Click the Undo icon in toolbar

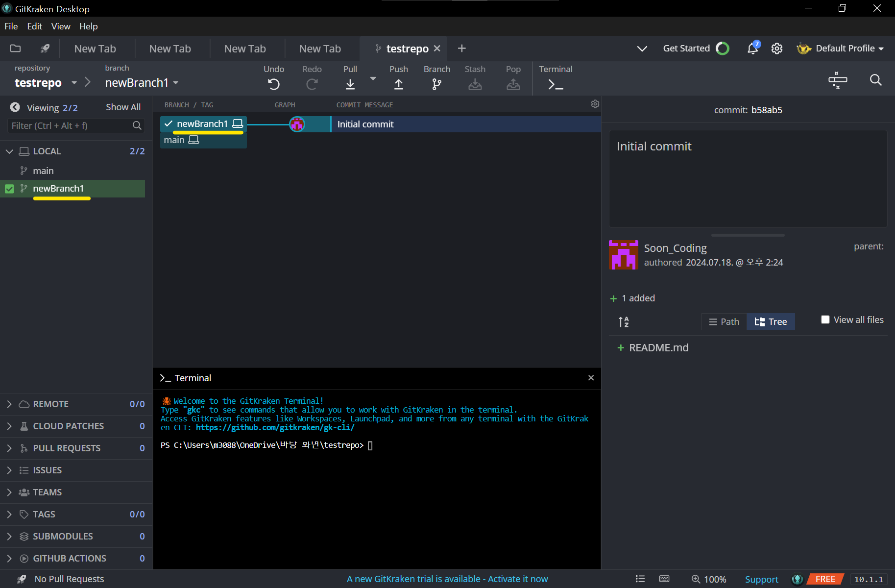pos(273,84)
